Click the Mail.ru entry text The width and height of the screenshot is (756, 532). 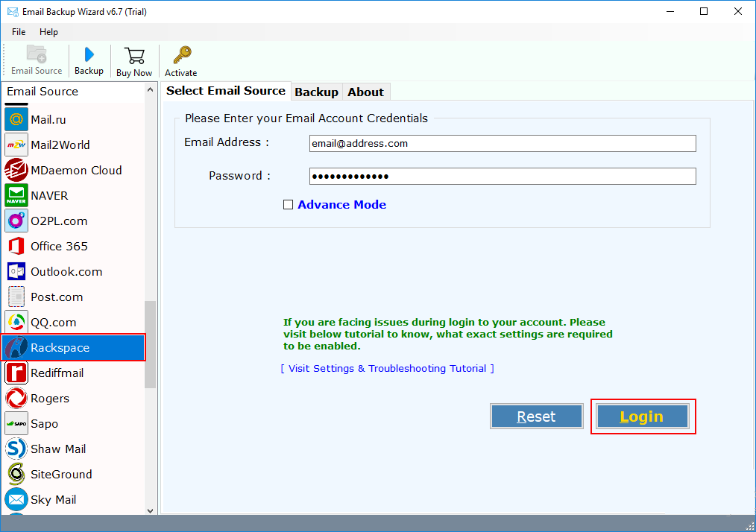(x=48, y=119)
